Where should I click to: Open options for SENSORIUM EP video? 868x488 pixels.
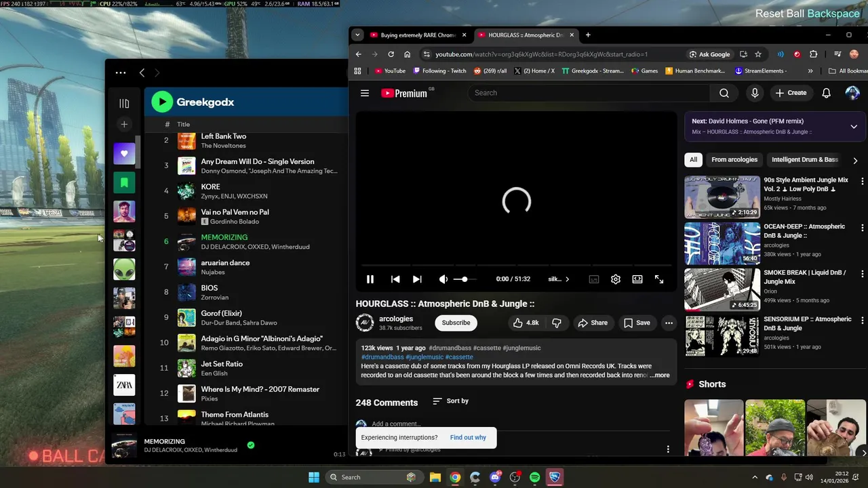[862, 320]
